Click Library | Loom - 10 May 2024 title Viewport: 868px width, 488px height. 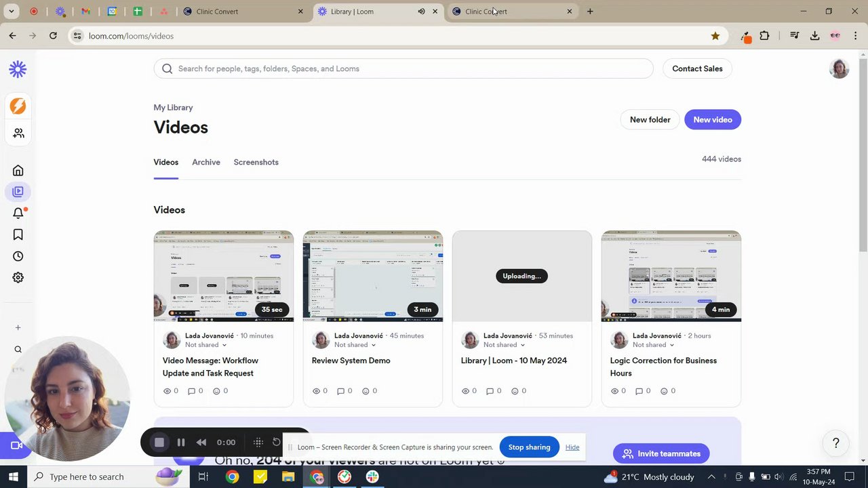(514, 361)
